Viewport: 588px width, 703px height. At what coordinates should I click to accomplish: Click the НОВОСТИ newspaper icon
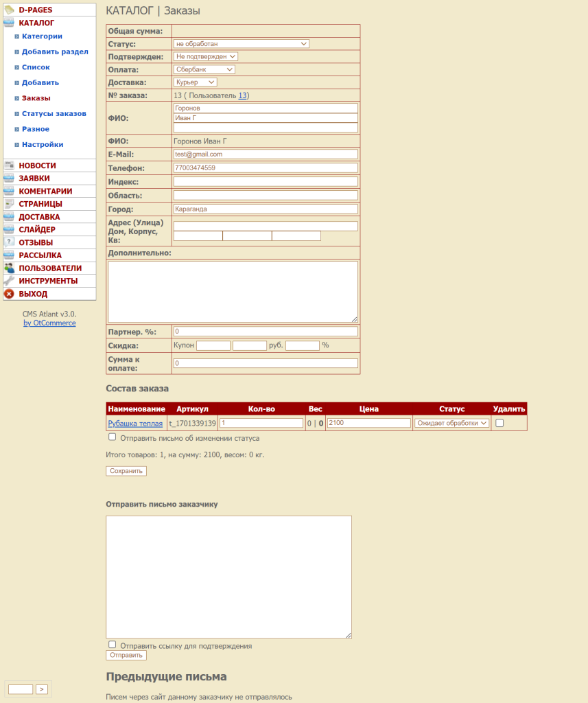coord(9,165)
